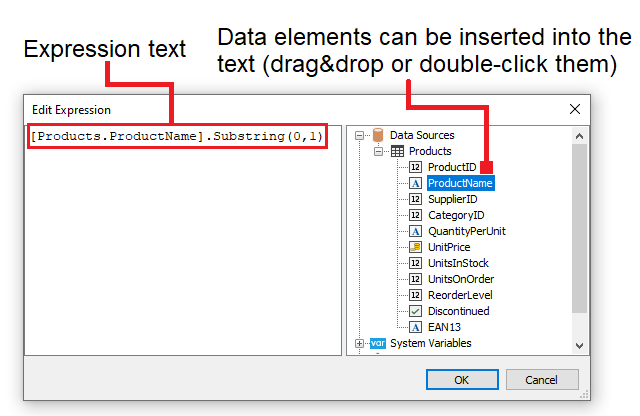640x416 pixels.
Task: Click the text icon beside QuantityPerUnit
Action: click(416, 231)
